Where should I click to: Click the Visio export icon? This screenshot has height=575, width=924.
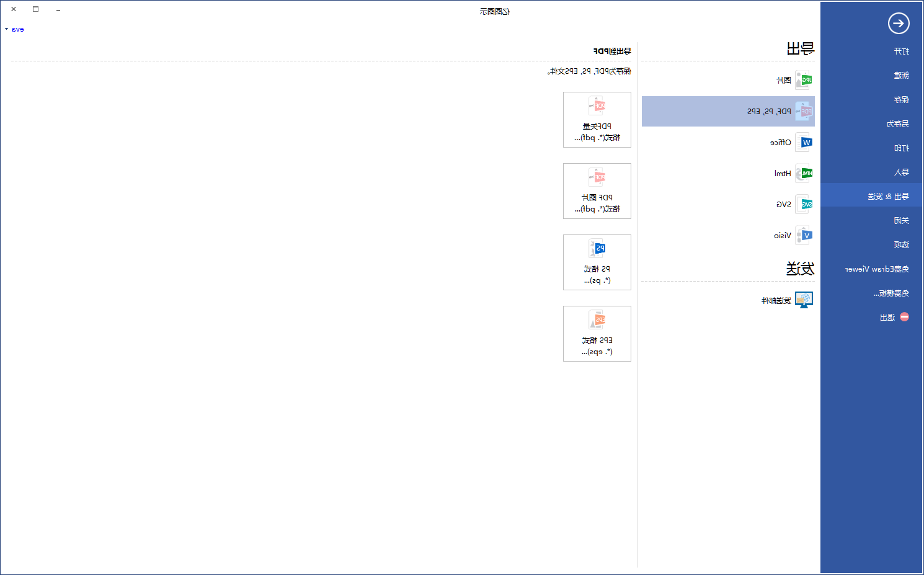pos(804,235)
